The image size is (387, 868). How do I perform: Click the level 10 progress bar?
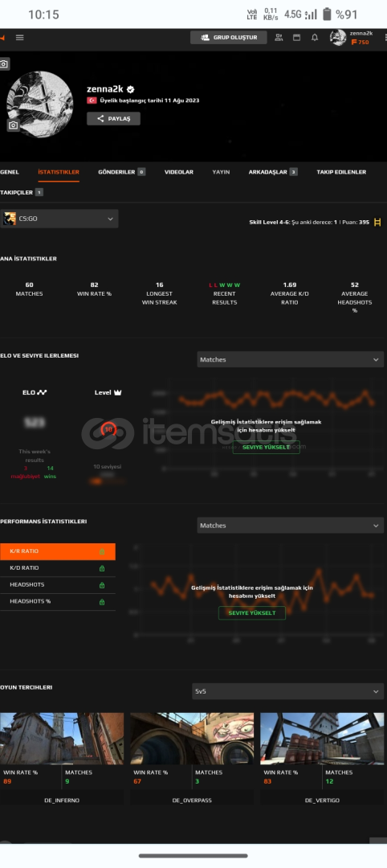click(108, 481)
